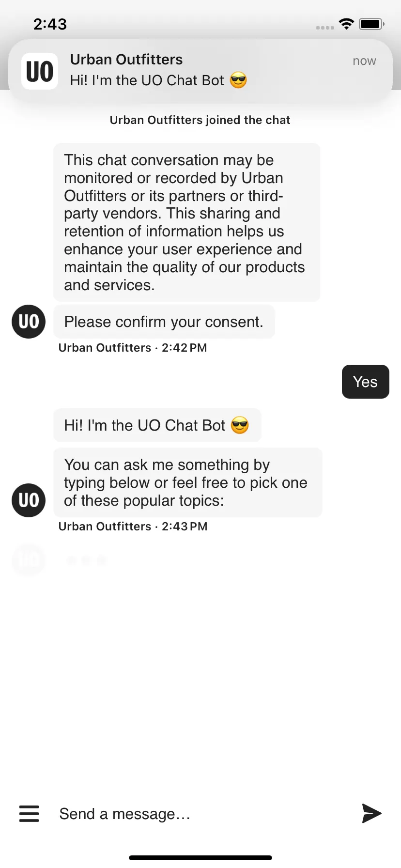401x868 pixels.
Task: Tap the Please confirm your consent bubble
Action: point(164,322)
